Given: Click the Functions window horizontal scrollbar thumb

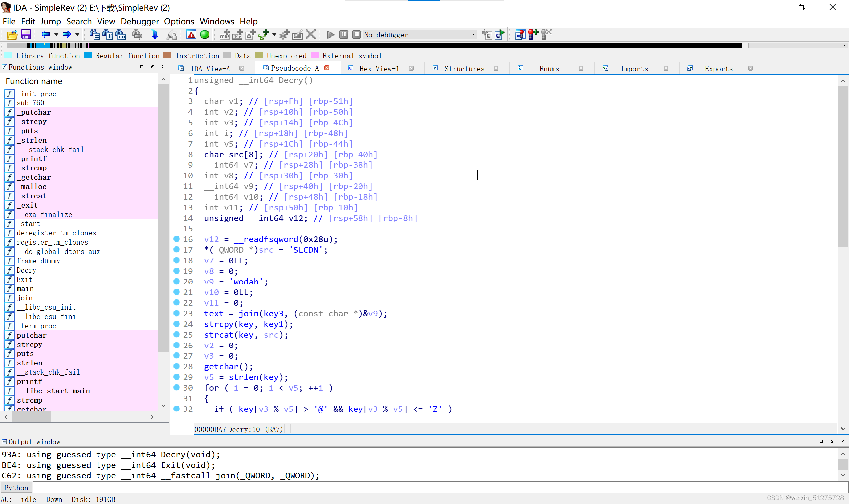Looking at the screenshot, I should pyautogui.click(x=31, y=417).
